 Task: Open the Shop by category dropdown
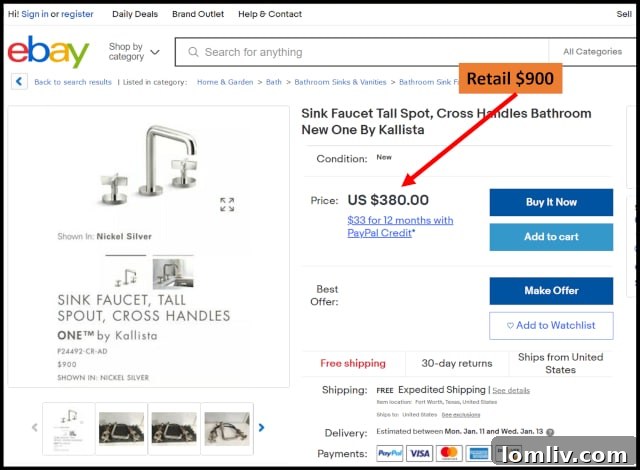(134, 52)
